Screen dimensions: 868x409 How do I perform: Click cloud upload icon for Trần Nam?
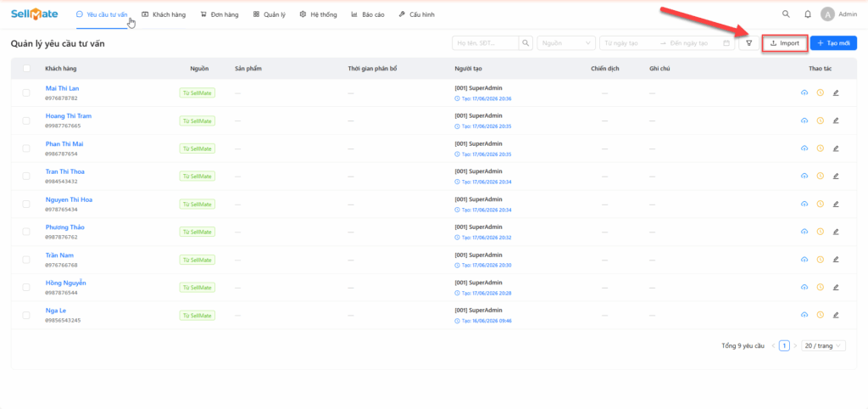pyautogui.click(x=804, y=260)
